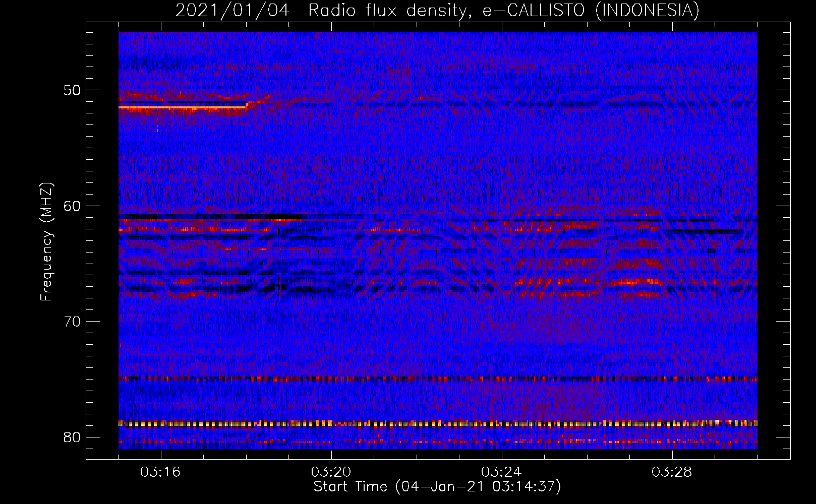Click the 80 frequency tick label
Screen dimensions: 816x504
click(72, 437)
